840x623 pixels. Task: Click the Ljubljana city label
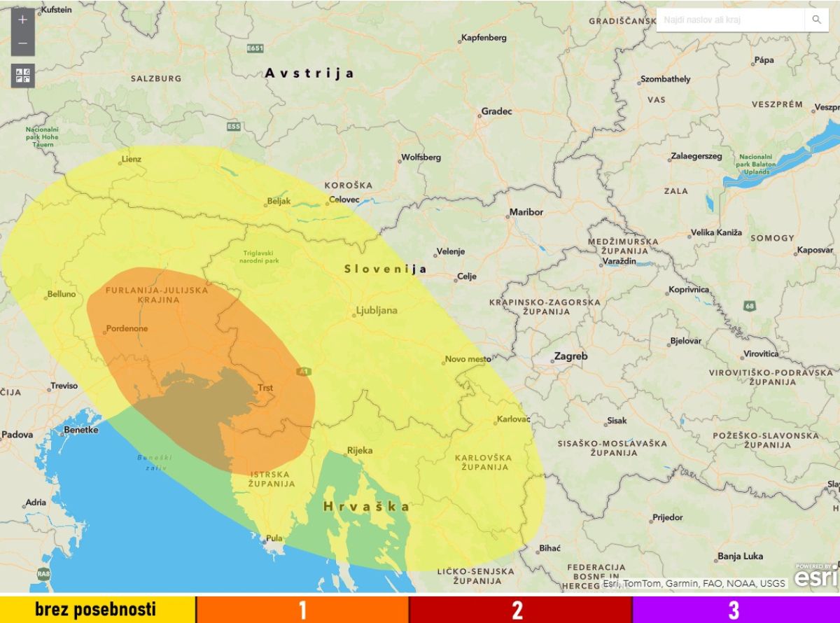(x=377, y=310)
